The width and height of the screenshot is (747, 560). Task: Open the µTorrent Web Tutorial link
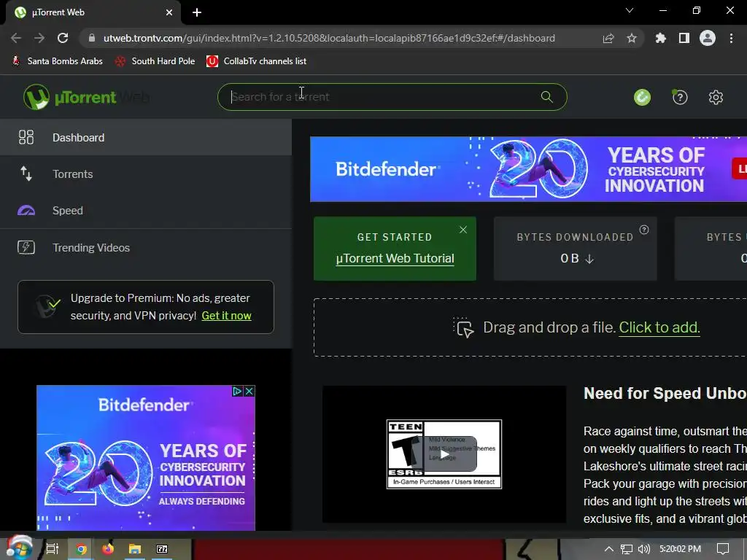(x=395, y=259)
